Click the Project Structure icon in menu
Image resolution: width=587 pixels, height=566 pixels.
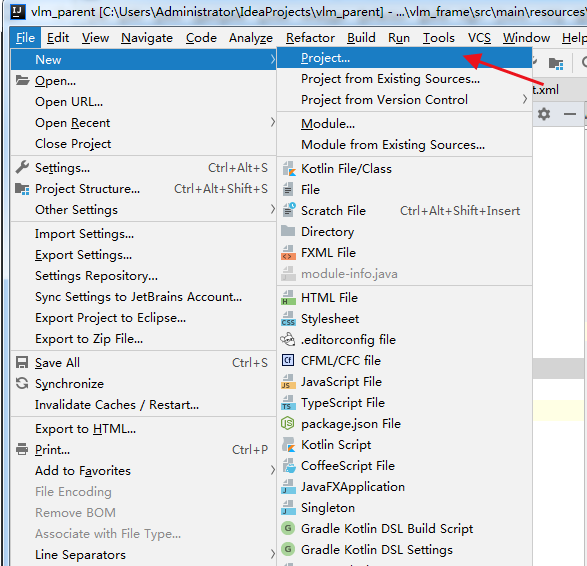pyautogui.click(x=22, y=189)
